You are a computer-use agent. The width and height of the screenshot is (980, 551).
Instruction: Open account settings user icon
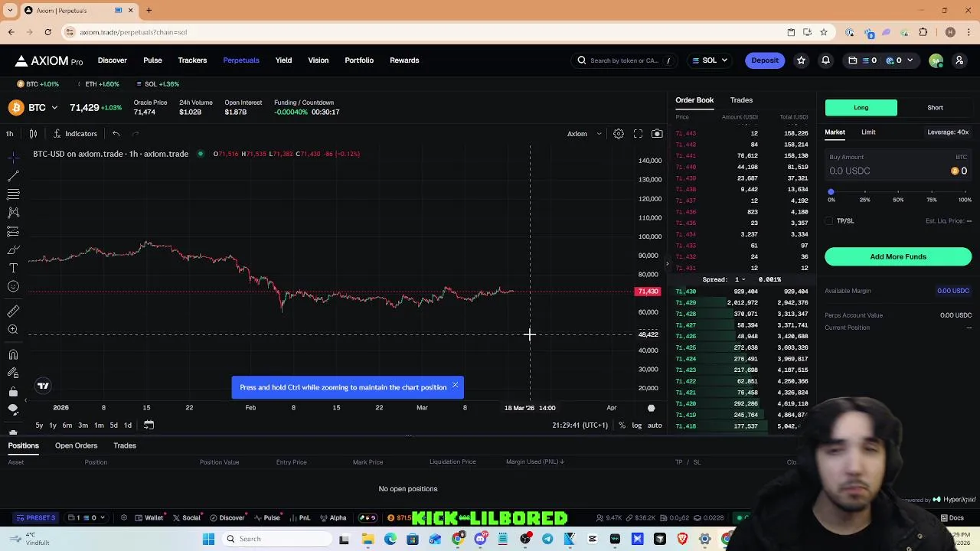959,60
